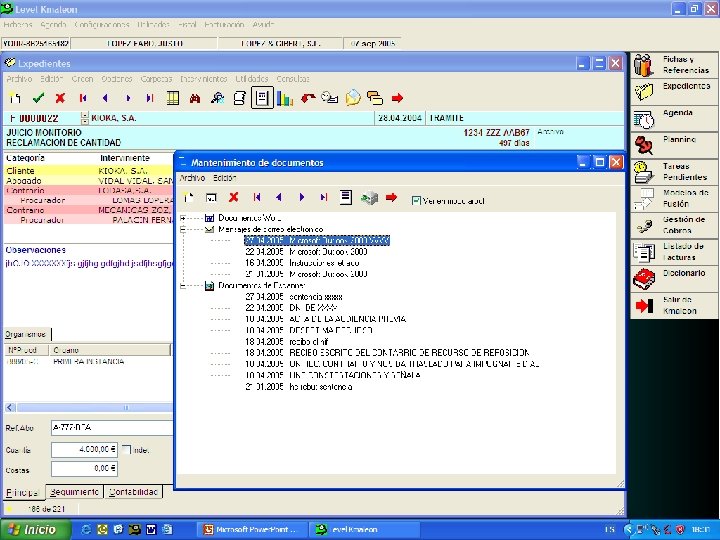Open Diccionario from the side panel
Screen dimensions: 720x540
674,279
